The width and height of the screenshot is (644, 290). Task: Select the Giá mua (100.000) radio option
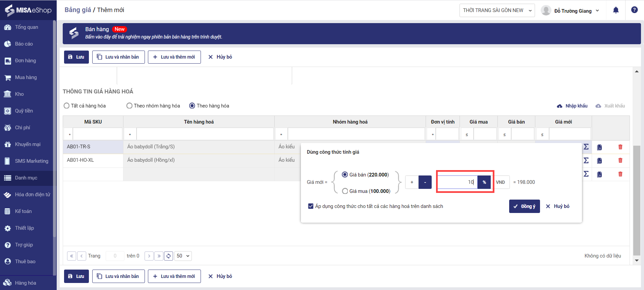[345, 191]
